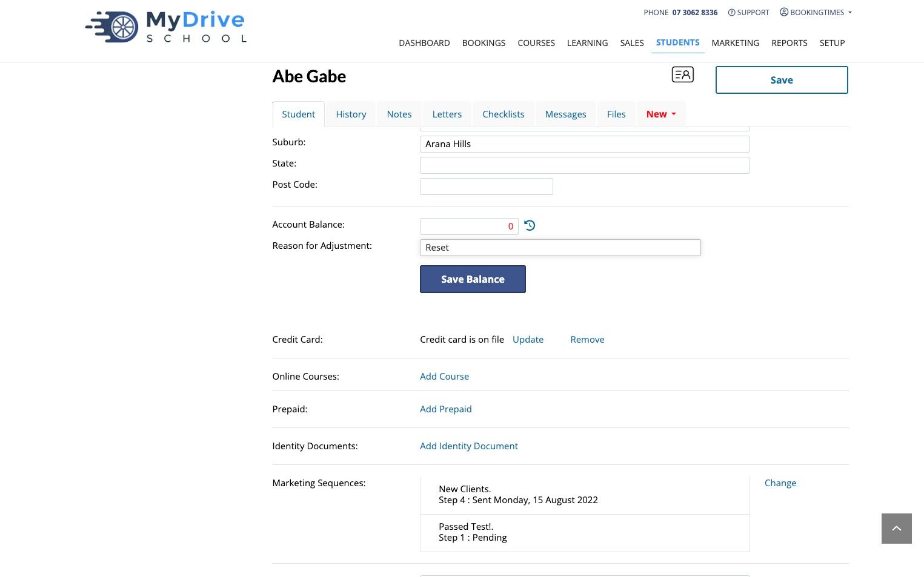Open the Reports menu
The width and height of the screenshot is (924, 577).
click(789, 43)
